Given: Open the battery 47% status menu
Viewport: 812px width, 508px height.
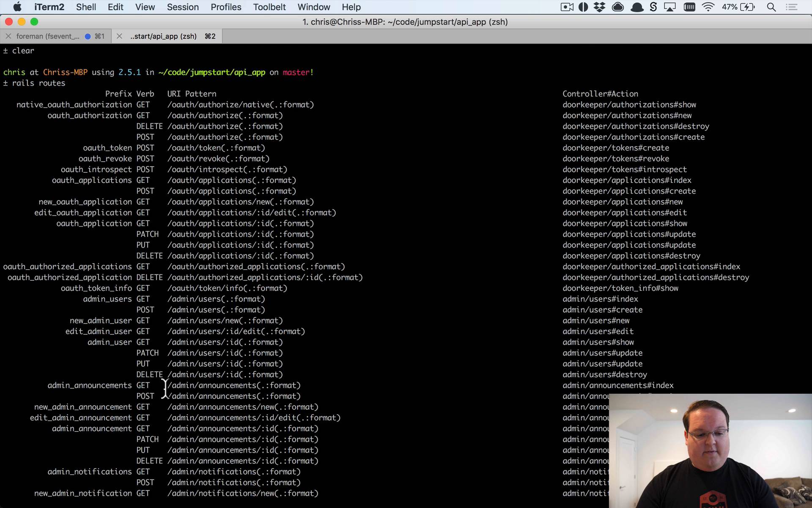Looking at the screenshot, I should [x=738, y=7].
